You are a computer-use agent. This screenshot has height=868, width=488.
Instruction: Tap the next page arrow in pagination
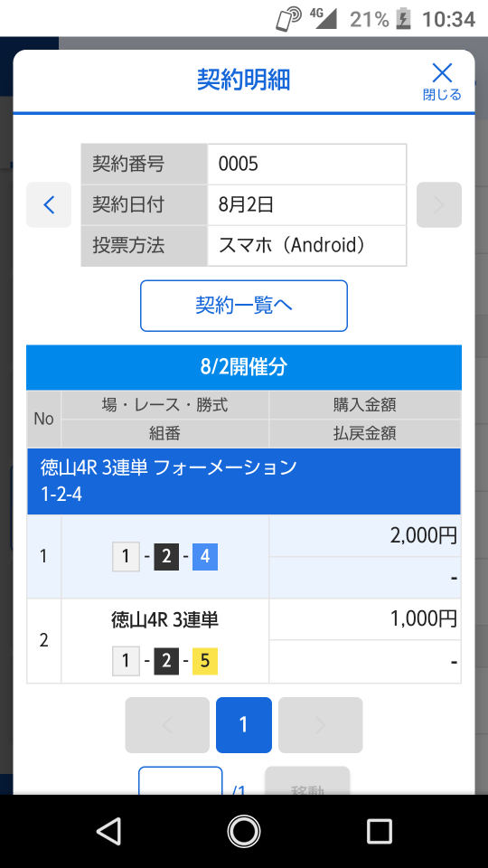320,724
